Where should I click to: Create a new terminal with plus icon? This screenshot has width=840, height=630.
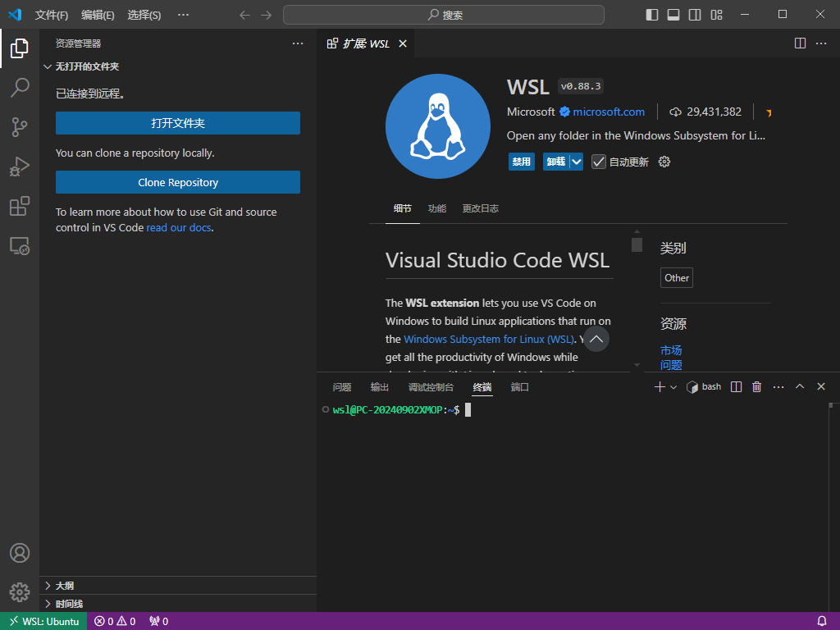coord(660,387)
